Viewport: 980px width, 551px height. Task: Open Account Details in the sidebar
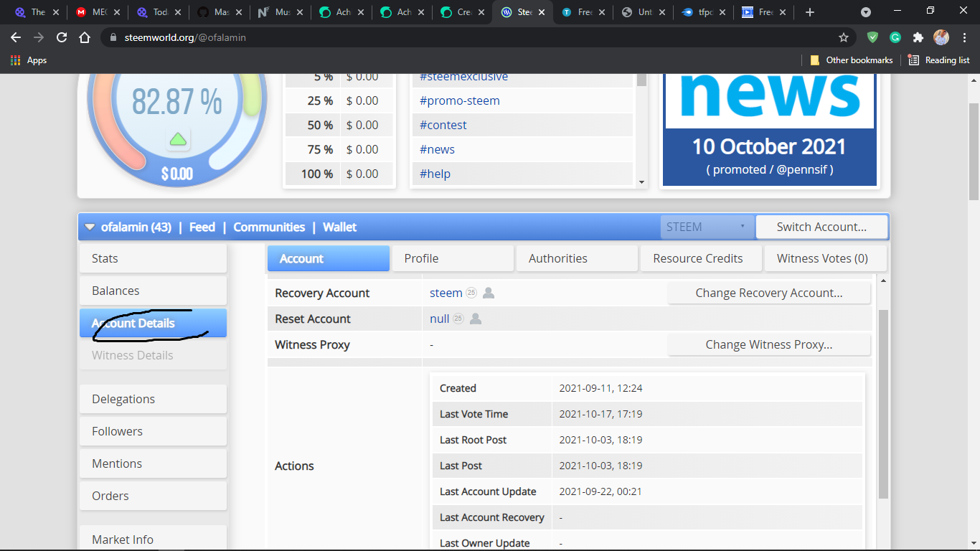coord(153,323)
